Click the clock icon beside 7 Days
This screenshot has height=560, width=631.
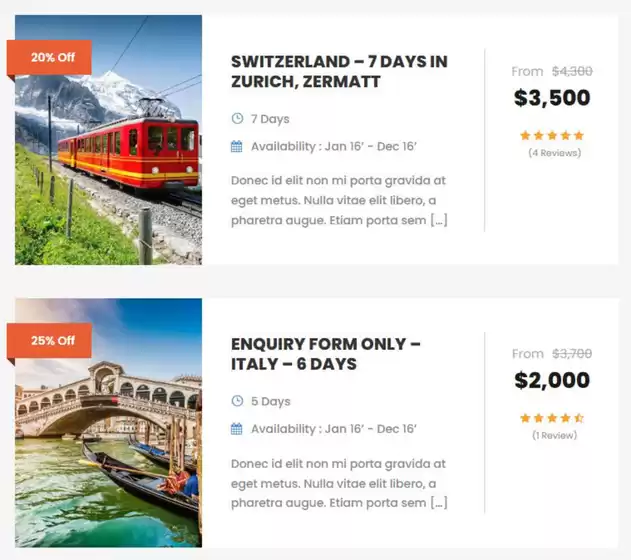(237, 119)
